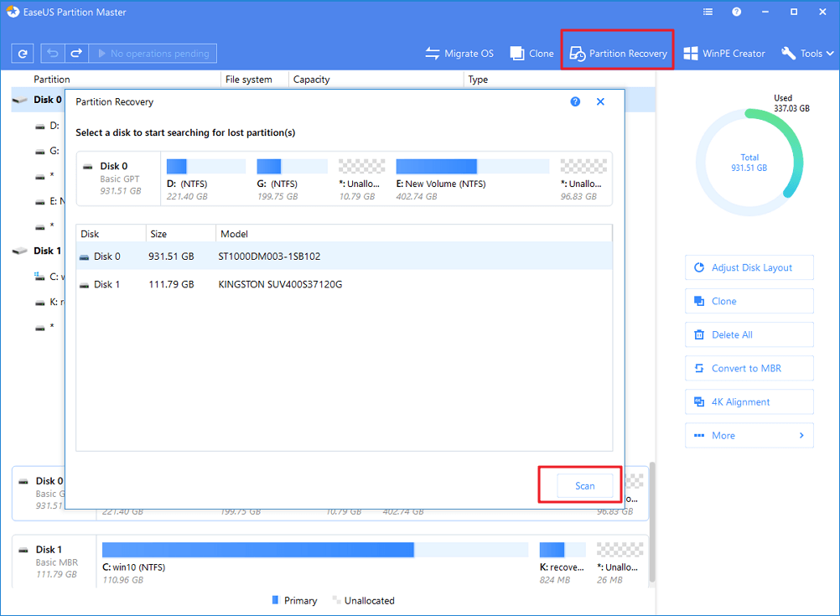Expand More options in side panel

[749, 436]
